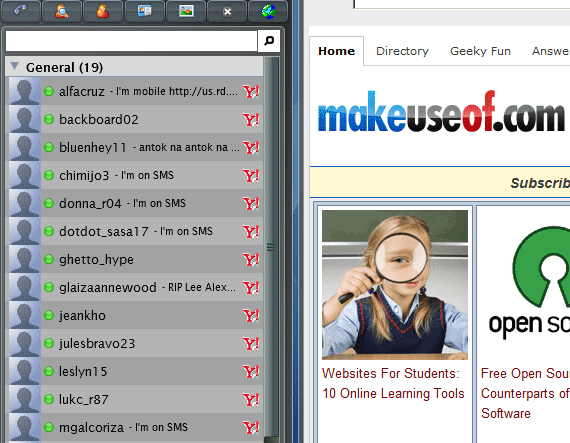Click into the contact search text field
The width and height of the screenshot is (570, 443).
point(131,41)
